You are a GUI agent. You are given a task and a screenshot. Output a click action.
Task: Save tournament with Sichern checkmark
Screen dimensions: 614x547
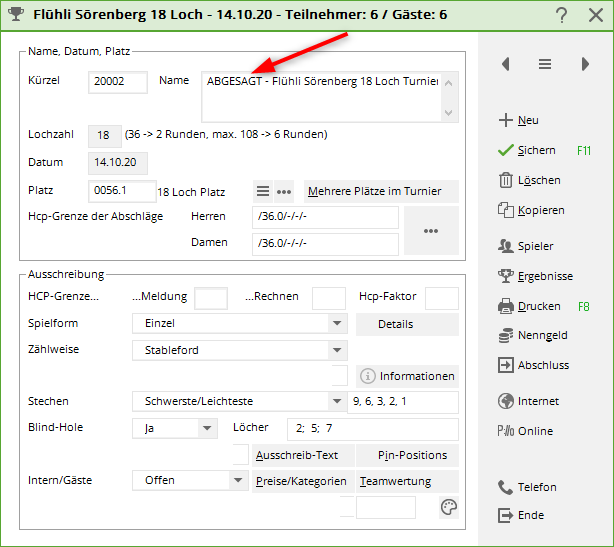tap(505, 150)
